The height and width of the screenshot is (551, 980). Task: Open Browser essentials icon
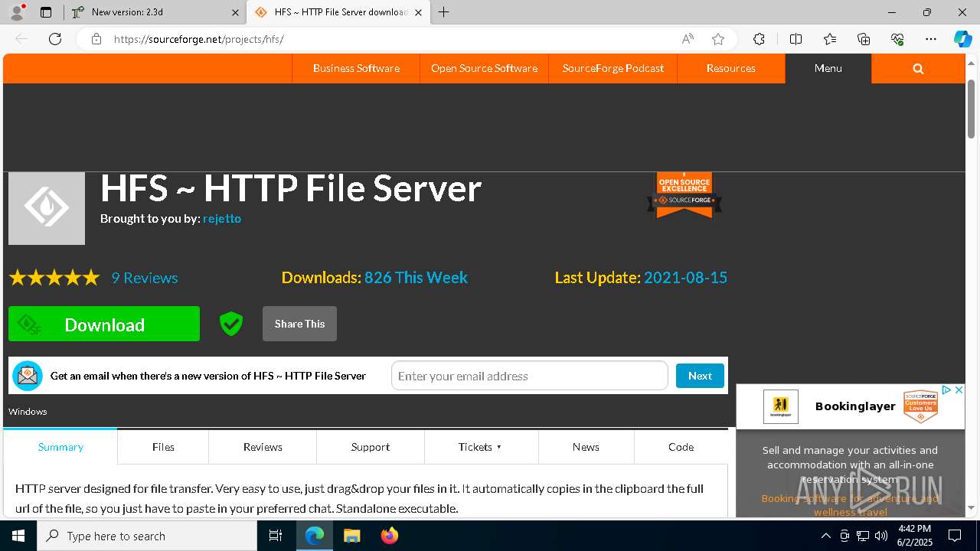(x=897, y=39)
